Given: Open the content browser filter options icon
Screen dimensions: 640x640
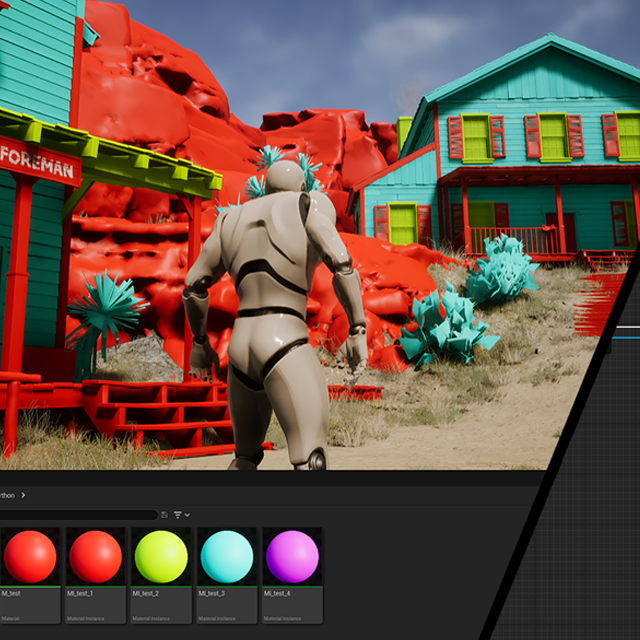Looking at the screenshot, I should pos(177,515).
